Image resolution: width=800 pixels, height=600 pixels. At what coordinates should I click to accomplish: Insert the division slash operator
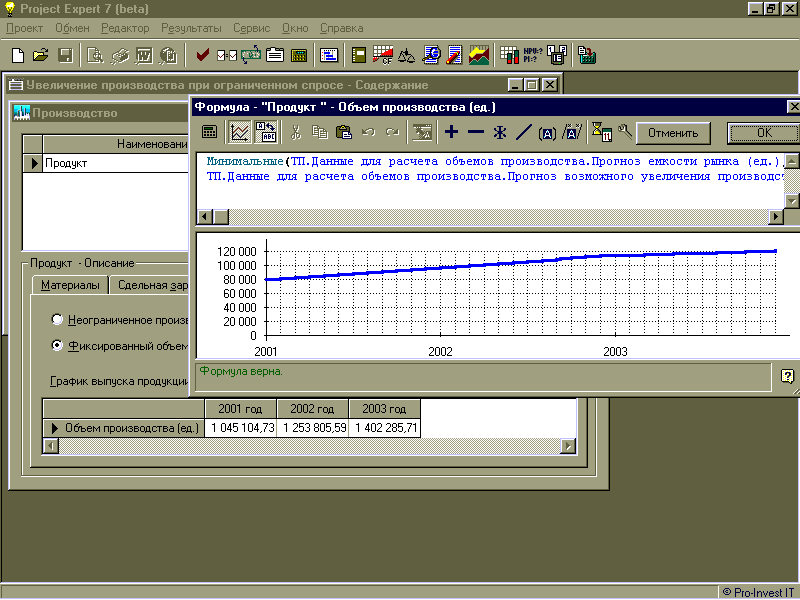[x=523, y=133]
